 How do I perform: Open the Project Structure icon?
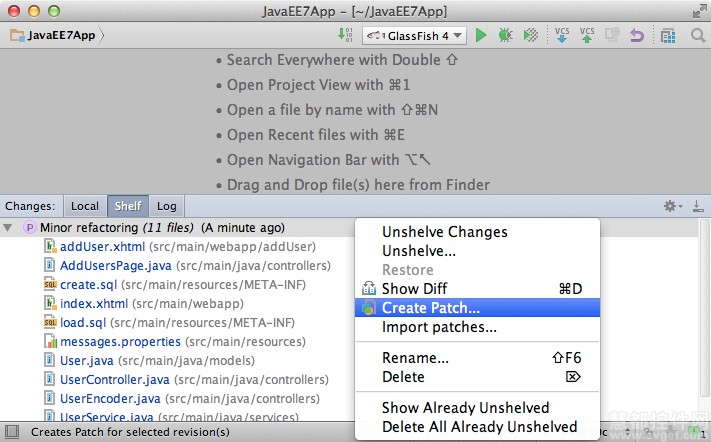click(x=668, y=35)
